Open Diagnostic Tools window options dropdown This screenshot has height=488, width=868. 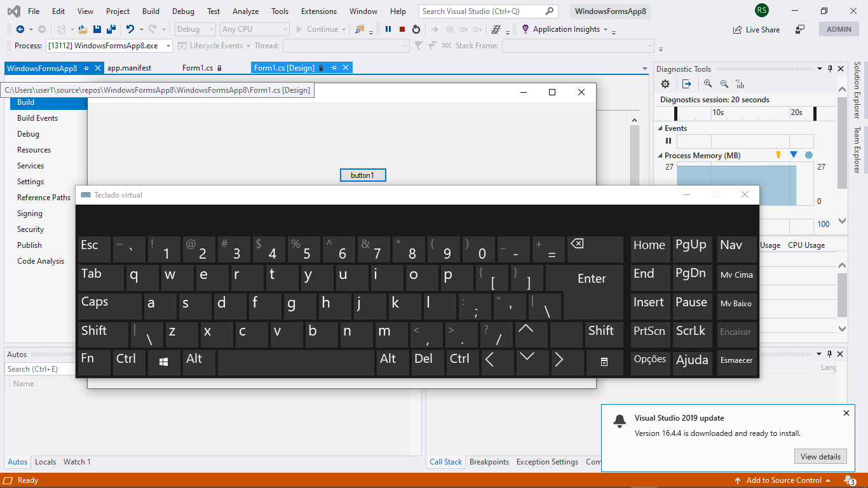819,69
